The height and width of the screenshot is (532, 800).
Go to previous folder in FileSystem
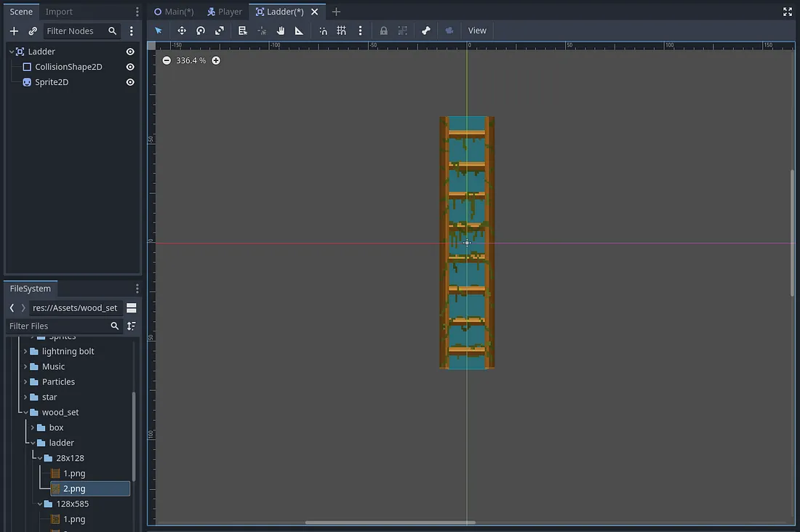[x=12, y=307]
